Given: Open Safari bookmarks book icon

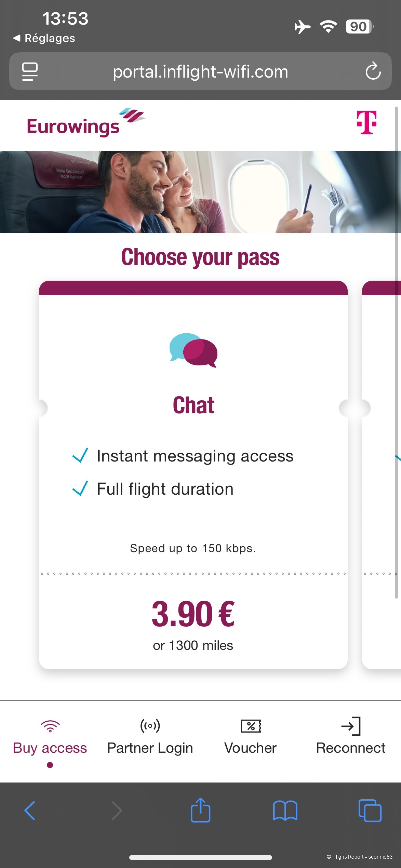Looking at the screenshot, I should point(285,810).
